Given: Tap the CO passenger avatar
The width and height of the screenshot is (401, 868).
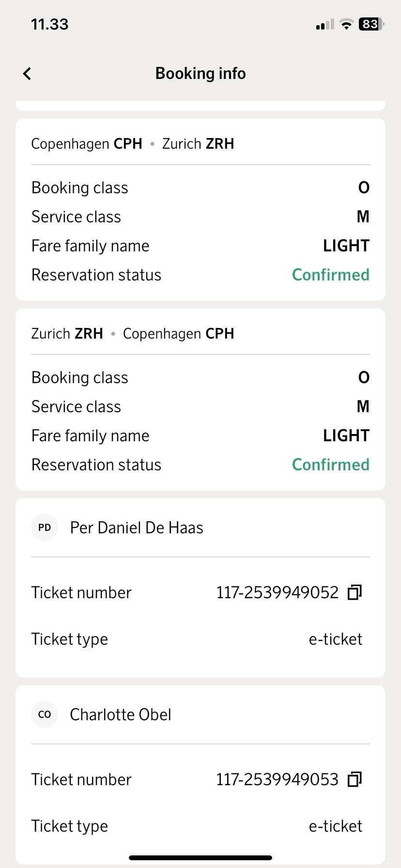Looking at the screenshot, I should (x=45, y=714).
